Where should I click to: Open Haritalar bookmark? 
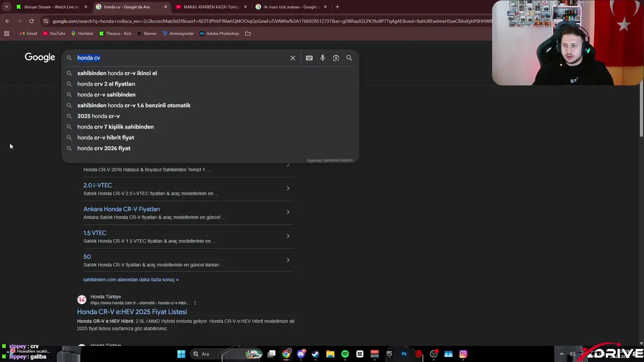coord(82,34)
